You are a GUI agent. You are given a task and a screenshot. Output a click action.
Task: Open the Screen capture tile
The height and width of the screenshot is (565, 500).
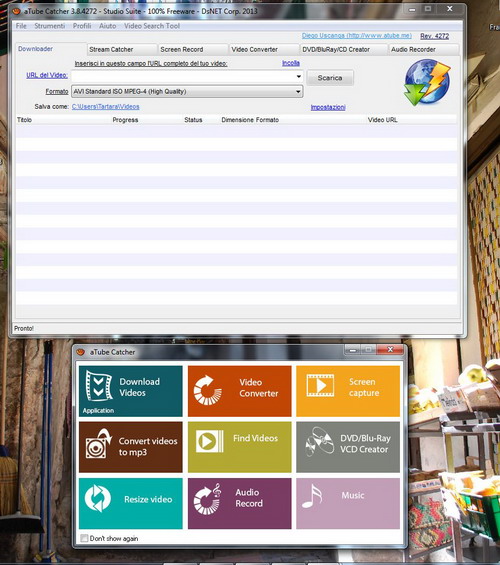(348, 391)
